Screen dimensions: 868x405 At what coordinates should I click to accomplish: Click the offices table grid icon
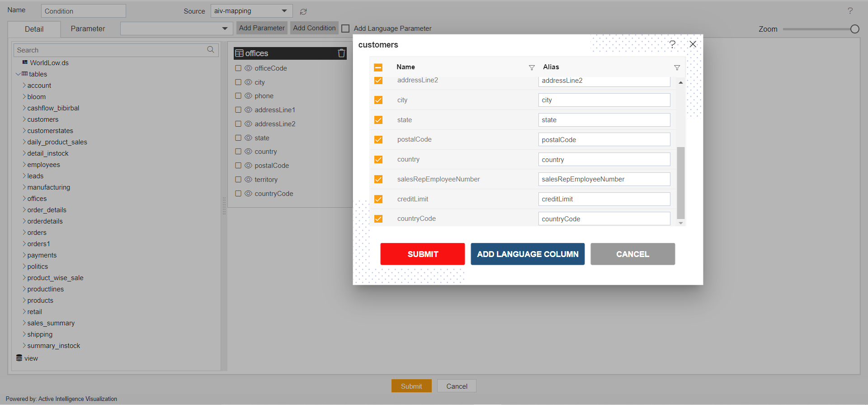[240, 53]
